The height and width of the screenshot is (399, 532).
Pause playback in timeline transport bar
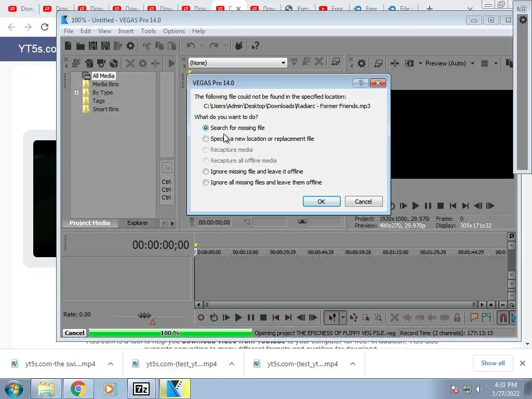(x=251, y=317)
